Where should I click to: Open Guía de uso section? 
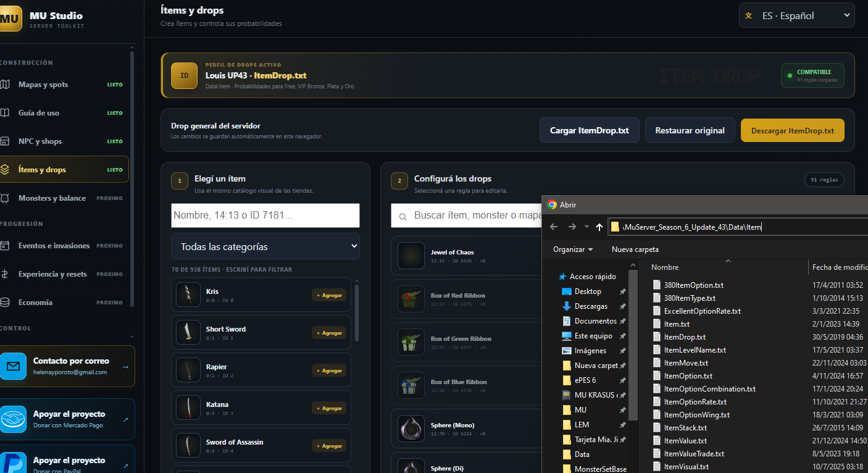tap(64, 113)
